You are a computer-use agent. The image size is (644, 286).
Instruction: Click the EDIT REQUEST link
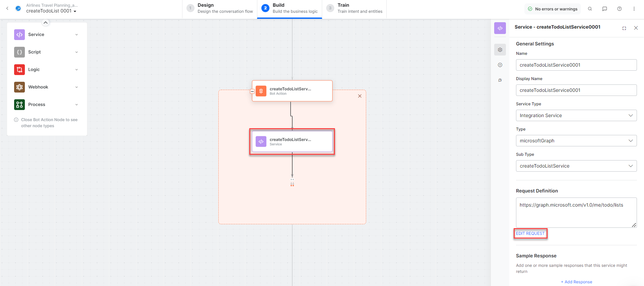[530, 234]
